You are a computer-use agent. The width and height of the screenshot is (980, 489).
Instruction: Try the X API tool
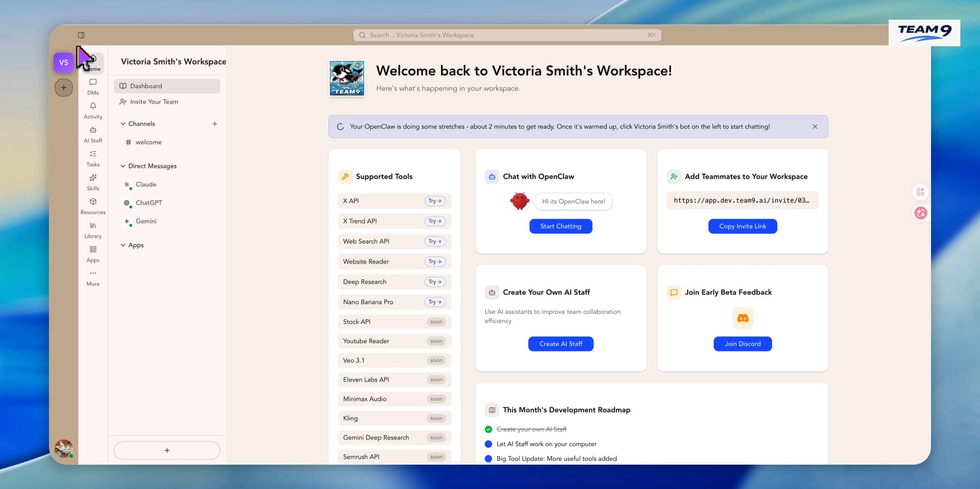(x=435, y=201)
